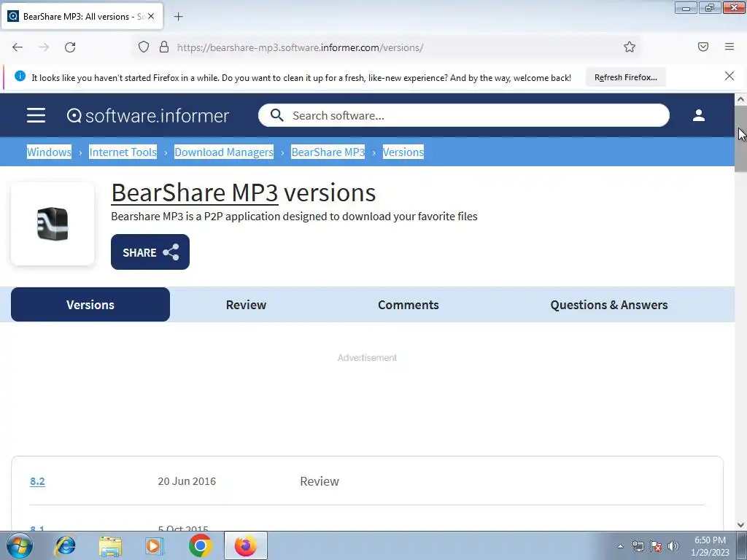
Task: Bookmark this page with the star icon
Action: [x=630, y=47]
